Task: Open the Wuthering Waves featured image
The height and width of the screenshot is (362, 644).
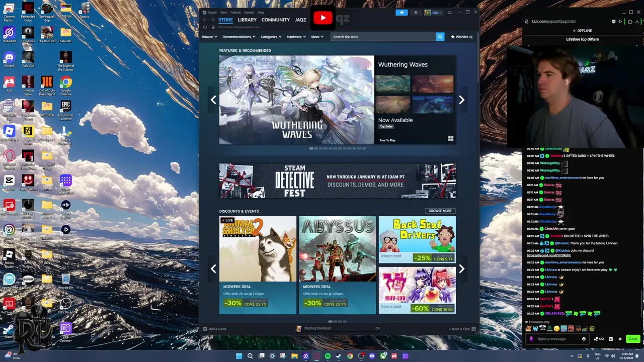Action: (x=297, y=100)
